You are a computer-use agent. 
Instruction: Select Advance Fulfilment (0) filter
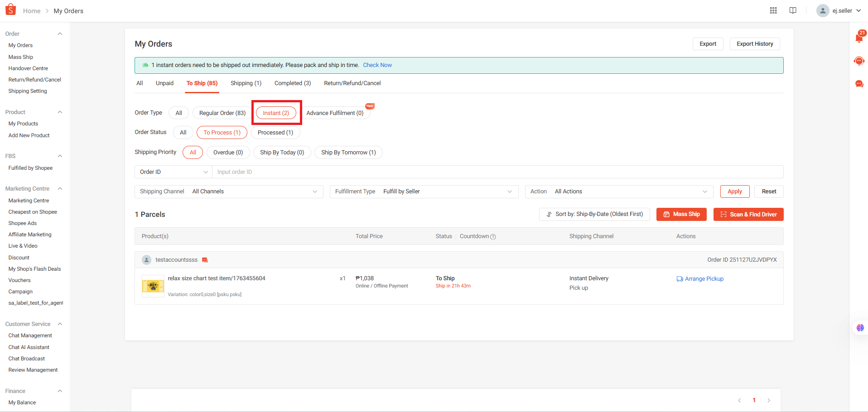(335, 113)
